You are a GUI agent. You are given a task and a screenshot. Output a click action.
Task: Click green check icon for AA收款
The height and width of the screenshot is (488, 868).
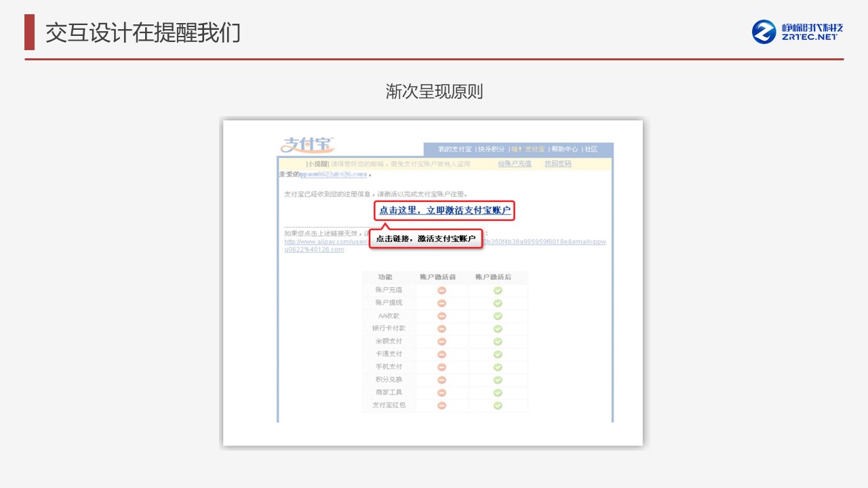click(498, 316)
